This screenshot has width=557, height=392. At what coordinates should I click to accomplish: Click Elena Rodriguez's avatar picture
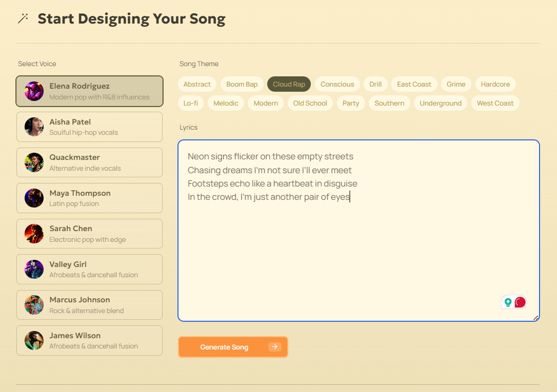(x=34, y=91)
